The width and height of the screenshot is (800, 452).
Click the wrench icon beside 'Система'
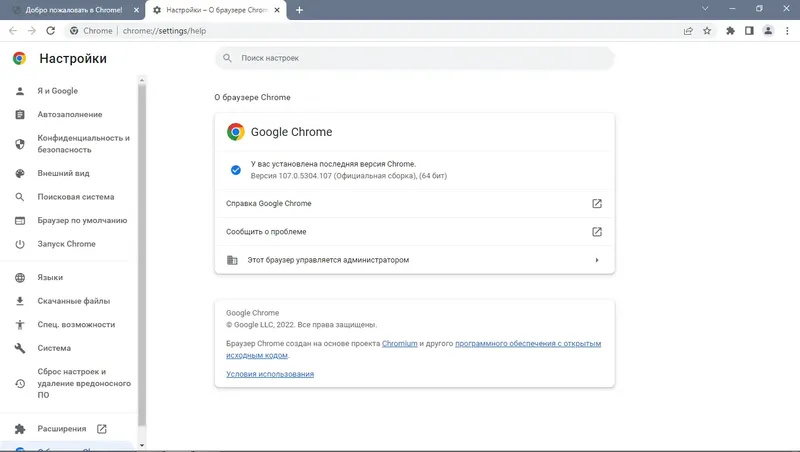click(20, 348)
